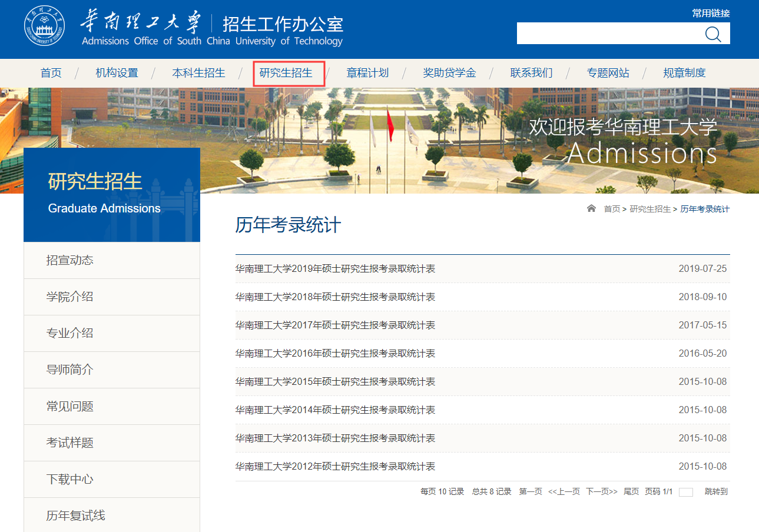Click the 下一页>> pagination link
Viewport: 759px width, 532px height.
602,491
